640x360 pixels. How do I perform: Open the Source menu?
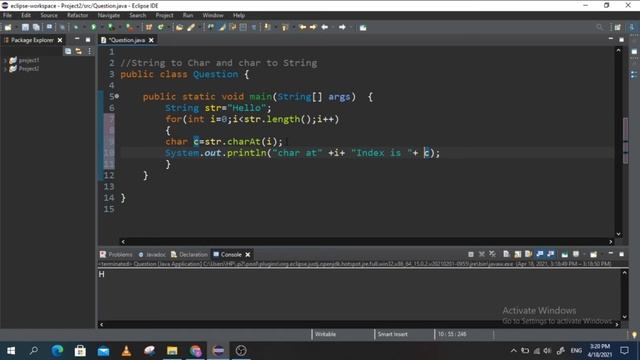[x=49, y=15]
